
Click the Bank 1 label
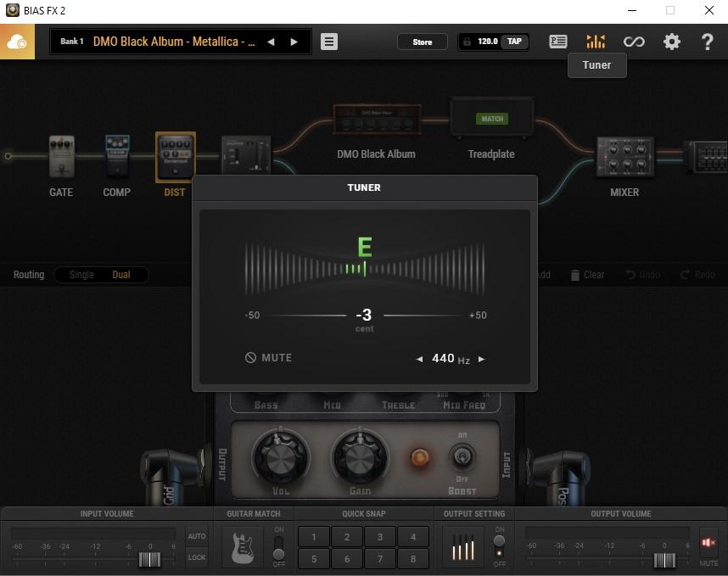pyautogui.click(x=72, y=42)
